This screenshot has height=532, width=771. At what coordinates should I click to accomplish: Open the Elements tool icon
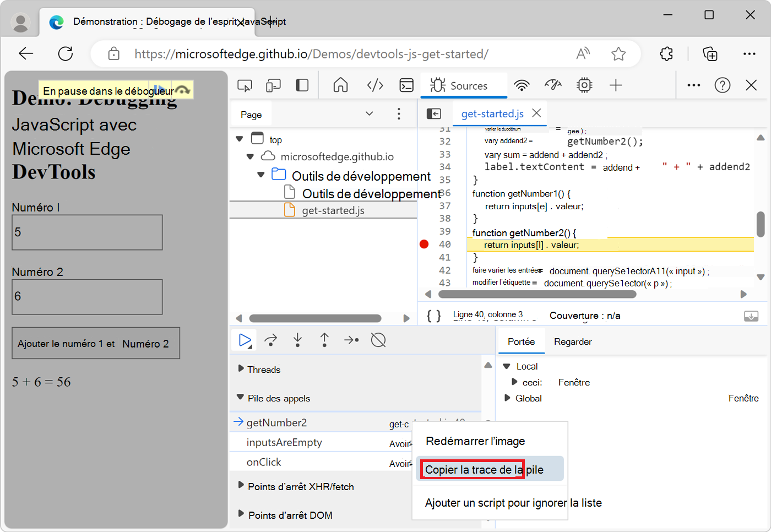tap(375, 85)
